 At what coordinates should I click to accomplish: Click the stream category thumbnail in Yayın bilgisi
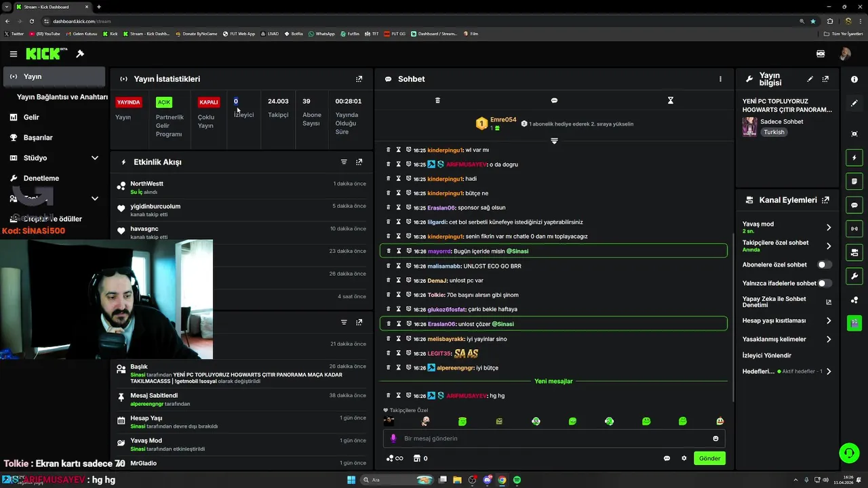(x=749, y=127)
